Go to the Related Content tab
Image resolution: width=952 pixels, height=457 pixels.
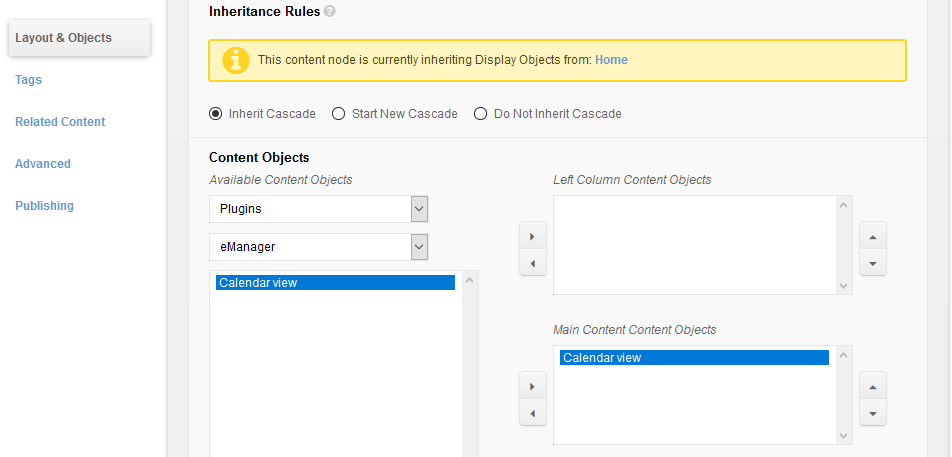pyautogui.click(x=60, y=121)
